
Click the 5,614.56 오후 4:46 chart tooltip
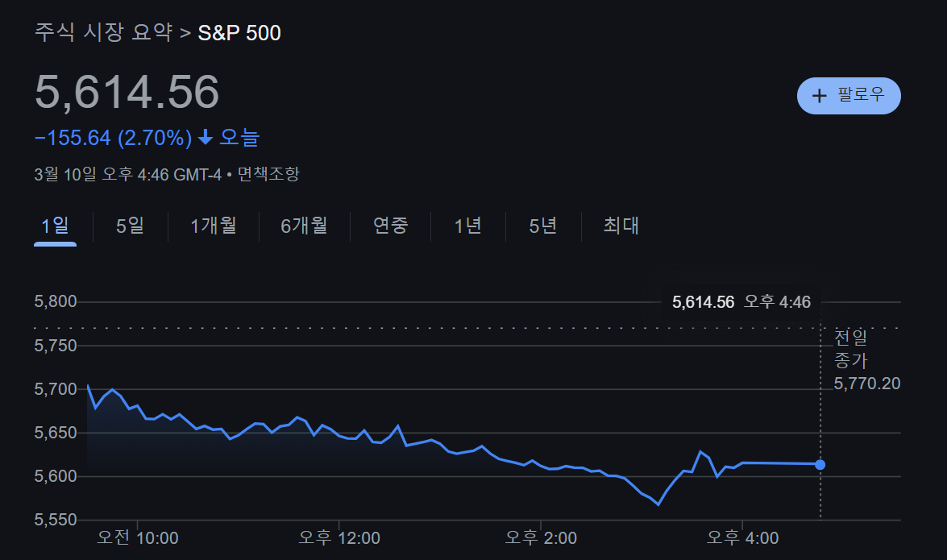click(741, 302)
